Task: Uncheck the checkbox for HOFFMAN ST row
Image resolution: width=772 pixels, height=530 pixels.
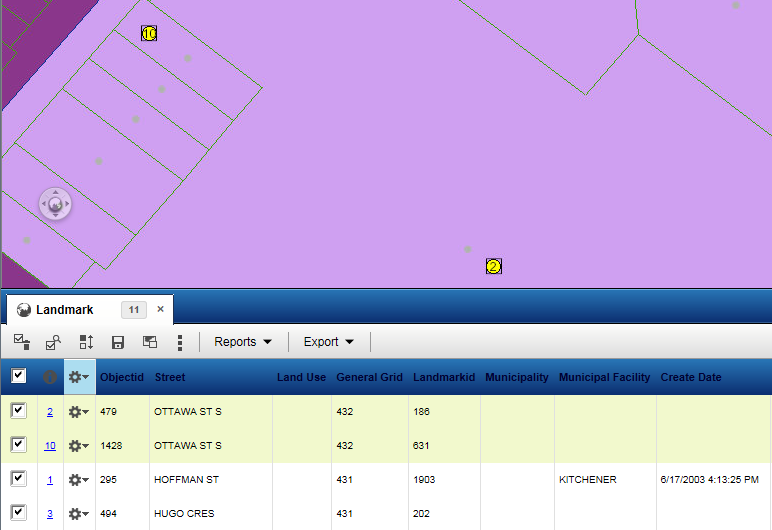Action: pyautogui.click(x=19, y=479)
